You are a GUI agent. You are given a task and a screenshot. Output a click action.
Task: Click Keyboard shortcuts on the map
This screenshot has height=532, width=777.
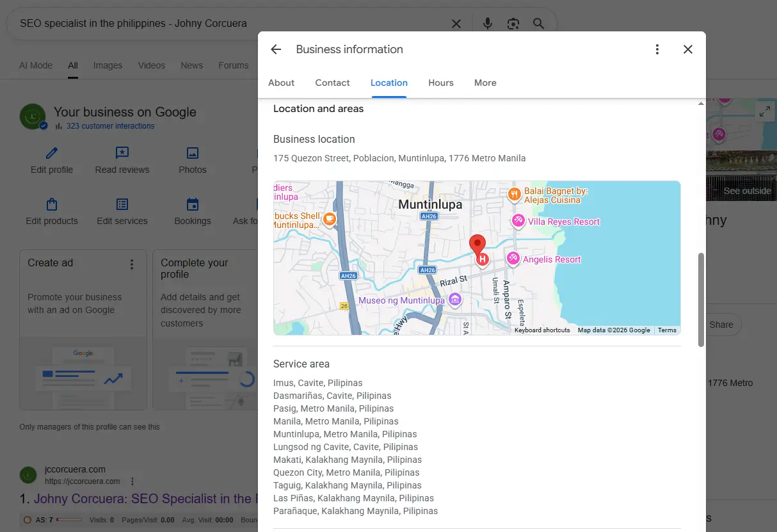(x=542, y=330)
